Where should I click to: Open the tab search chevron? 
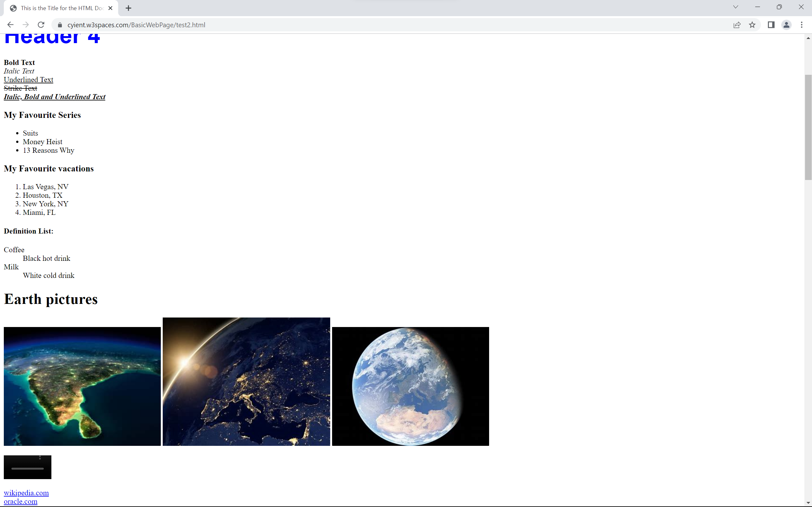735,7
